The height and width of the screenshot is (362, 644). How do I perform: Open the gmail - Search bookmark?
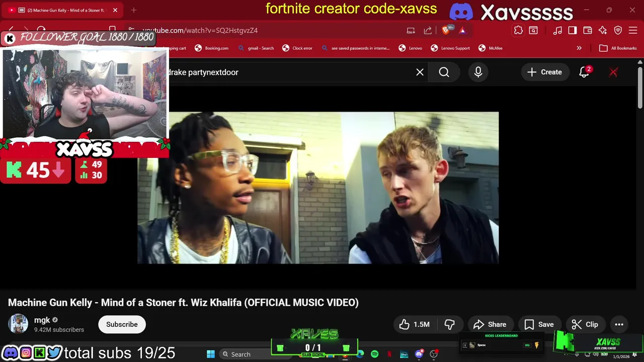click(256, 48)
